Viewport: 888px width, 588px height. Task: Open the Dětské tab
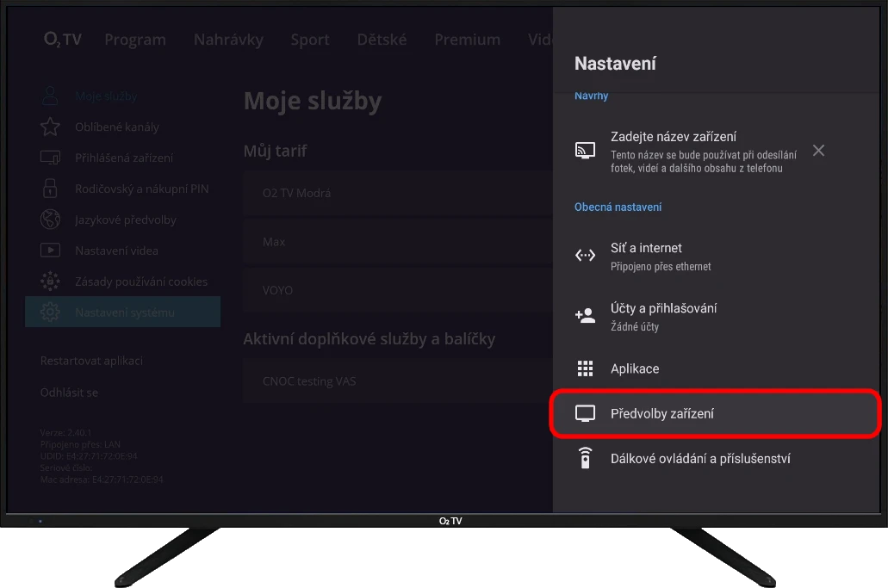point(382,40)
